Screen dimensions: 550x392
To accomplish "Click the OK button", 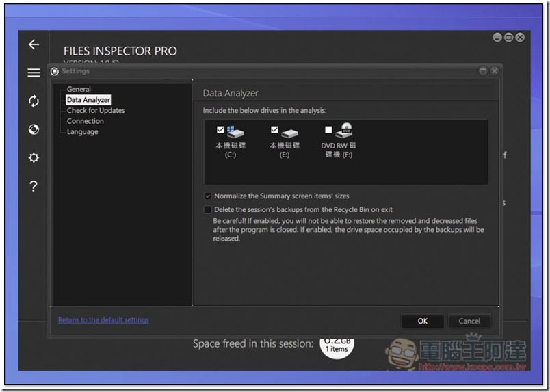I will click(422, 321).
